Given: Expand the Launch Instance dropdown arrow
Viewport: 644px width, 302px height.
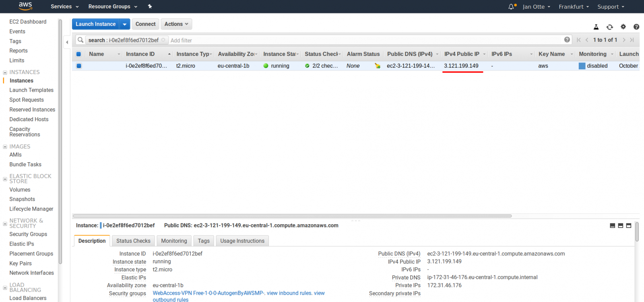Looking at the screenshot, I should [125, 24].
